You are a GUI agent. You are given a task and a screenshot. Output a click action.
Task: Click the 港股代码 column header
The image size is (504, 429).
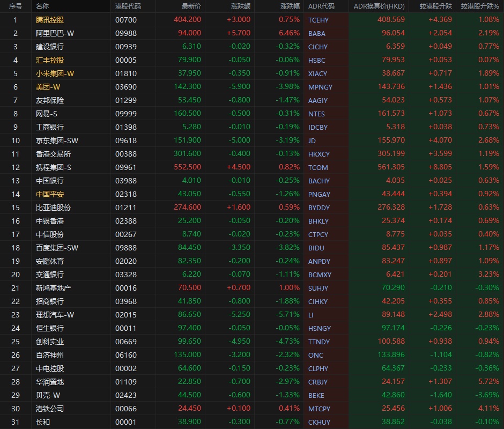click(x=128, y=6)
